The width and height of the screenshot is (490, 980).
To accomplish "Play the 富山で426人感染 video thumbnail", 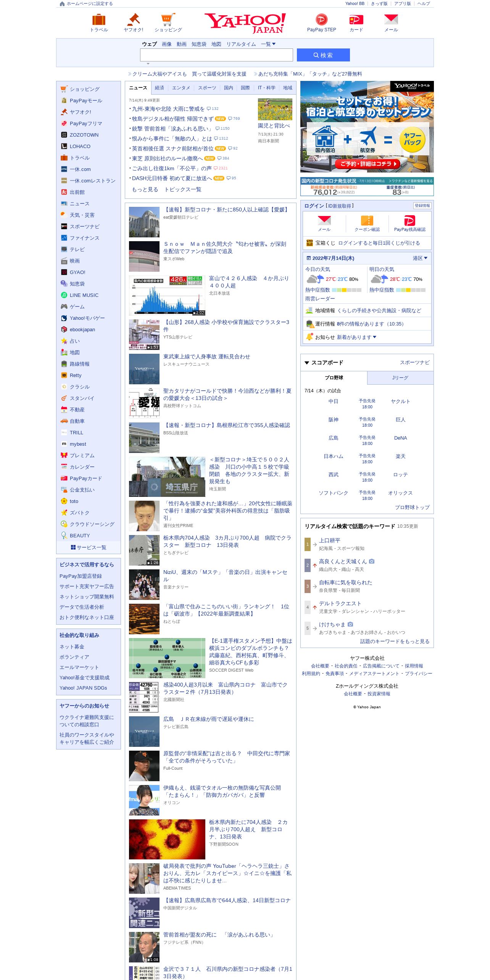I will click(167, 295).
